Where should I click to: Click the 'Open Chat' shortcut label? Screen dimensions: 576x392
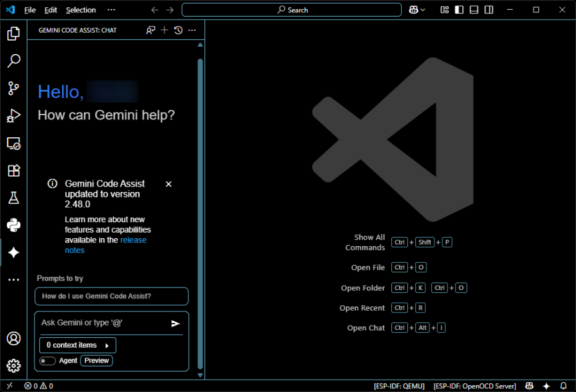tap(366, 328)
